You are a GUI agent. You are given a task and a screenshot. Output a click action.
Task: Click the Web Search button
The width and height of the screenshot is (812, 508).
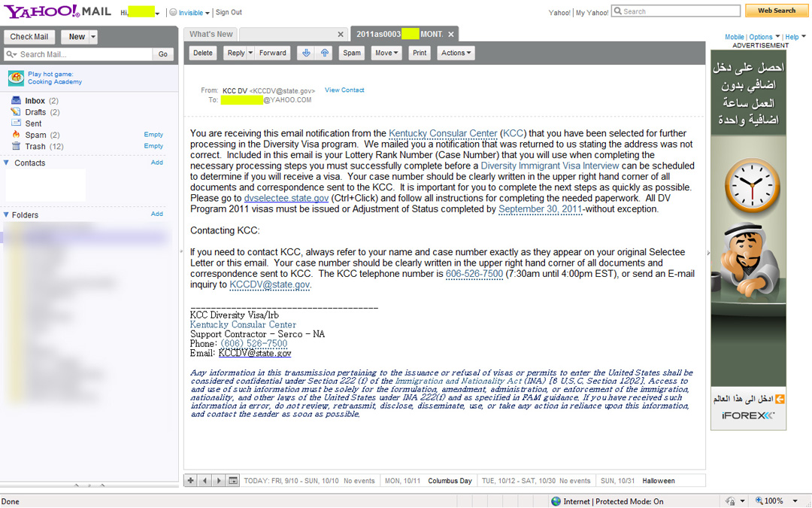(x=776, y=11)
